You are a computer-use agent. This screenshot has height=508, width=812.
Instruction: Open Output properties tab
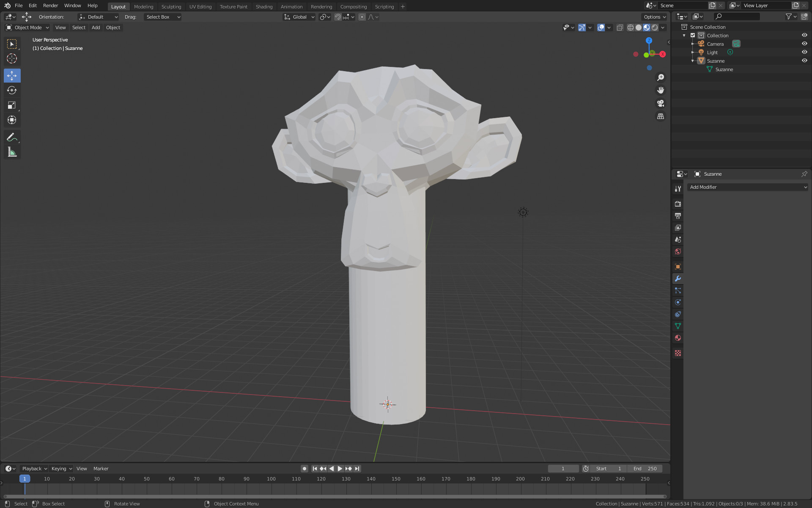[x=678, y=215]
